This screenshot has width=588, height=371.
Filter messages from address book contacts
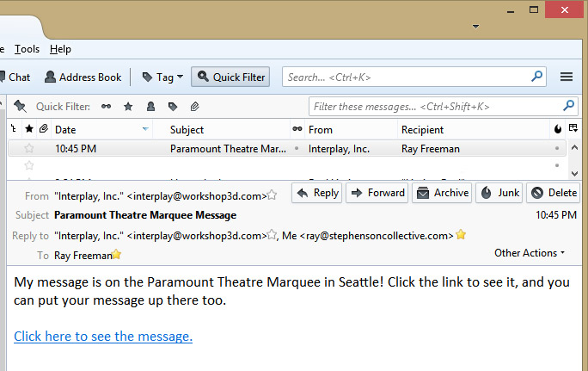pos(150,107)
